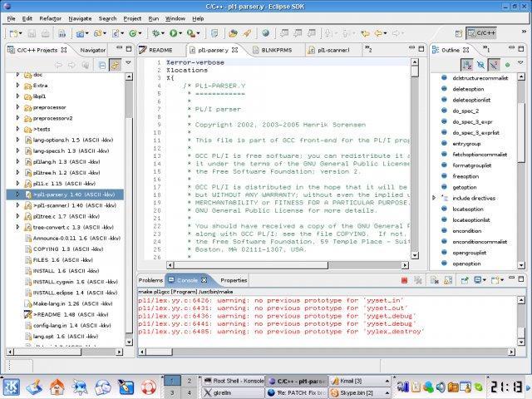Open the Run button dropdown arrow
Screen dimensions: 532x399
(180, 33)
